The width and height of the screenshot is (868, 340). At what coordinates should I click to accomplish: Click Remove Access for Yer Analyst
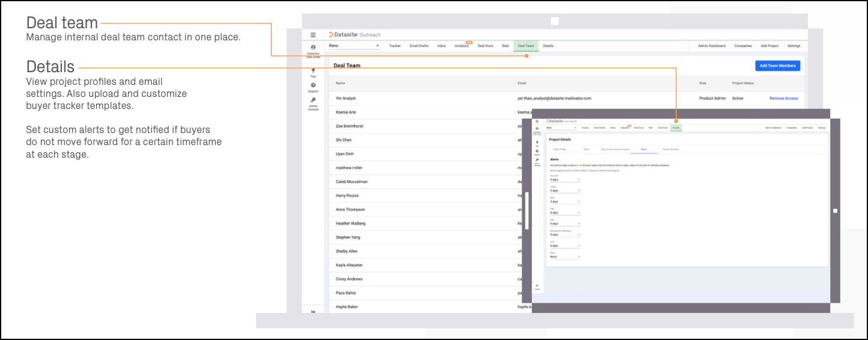tap(783, 98)
